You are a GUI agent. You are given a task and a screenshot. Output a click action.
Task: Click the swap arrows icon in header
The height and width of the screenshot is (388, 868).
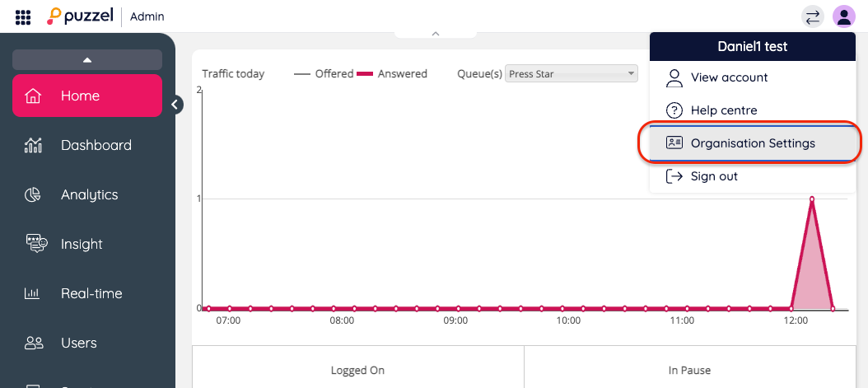[x=813, y=16]
